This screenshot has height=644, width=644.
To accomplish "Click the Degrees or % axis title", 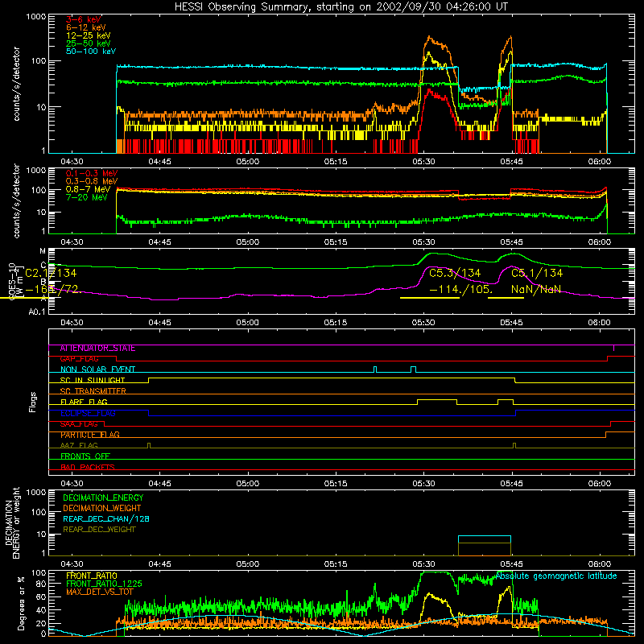I will (20, 604).
